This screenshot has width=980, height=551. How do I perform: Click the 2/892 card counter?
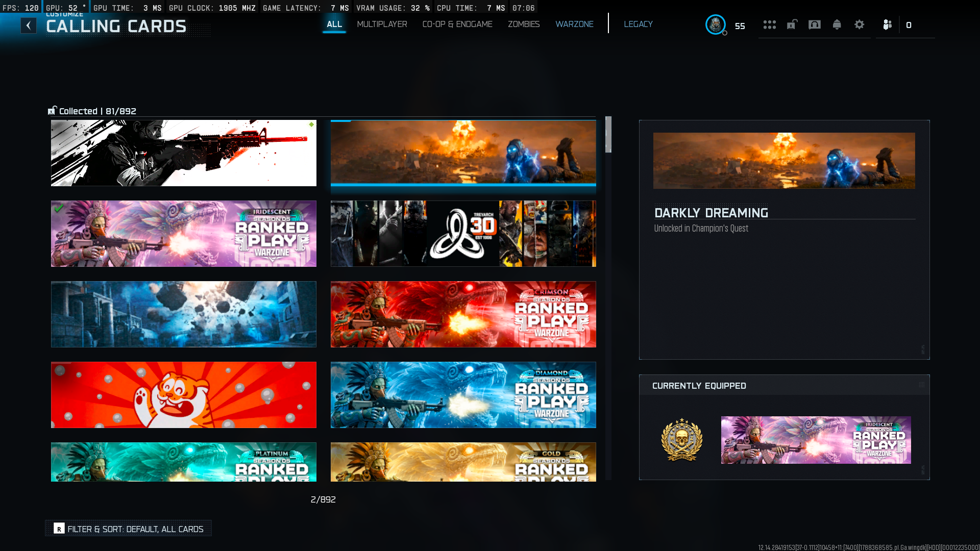pyautogui.click(x=323, y=499)
